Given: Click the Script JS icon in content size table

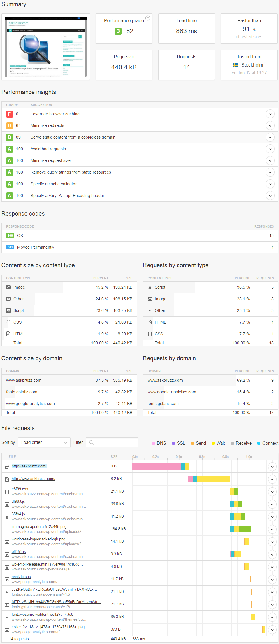Looking at the screenshot, I should point(8,310).
